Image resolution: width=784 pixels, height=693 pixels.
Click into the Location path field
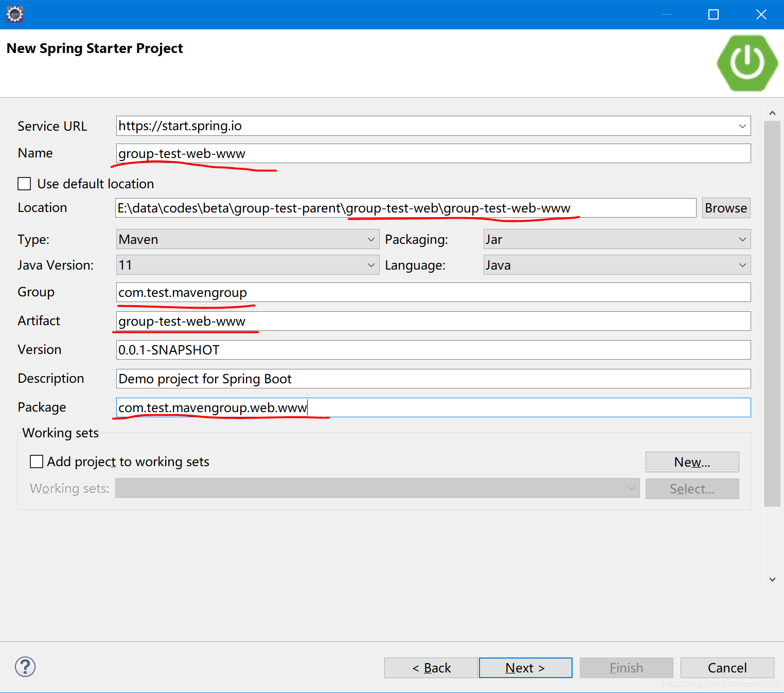point(405,208)
